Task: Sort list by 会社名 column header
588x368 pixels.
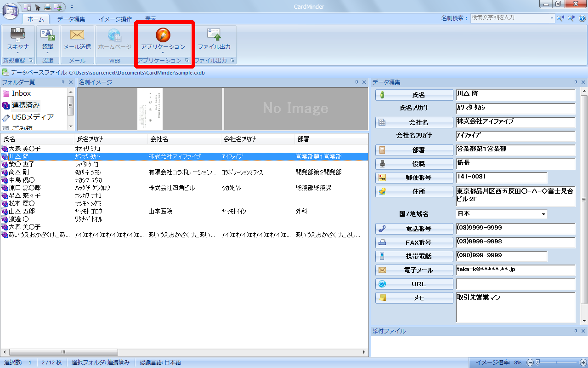Action: click(184, 138)
